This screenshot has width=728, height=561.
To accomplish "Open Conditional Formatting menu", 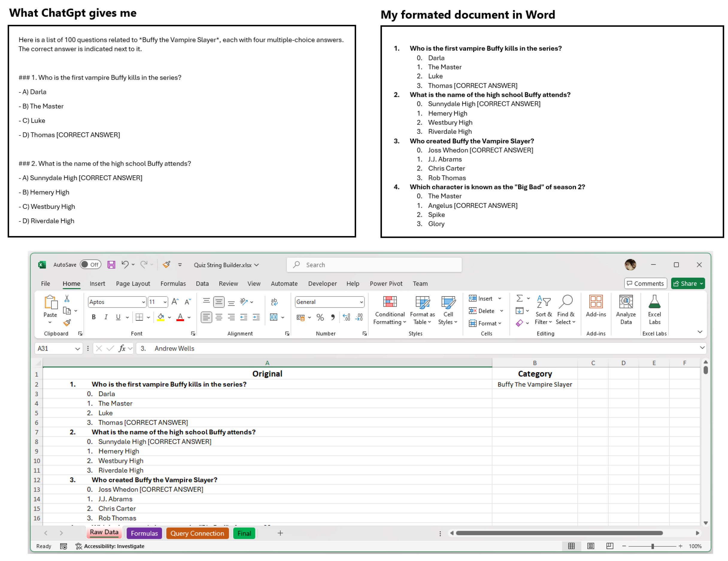I will (389, 310).
